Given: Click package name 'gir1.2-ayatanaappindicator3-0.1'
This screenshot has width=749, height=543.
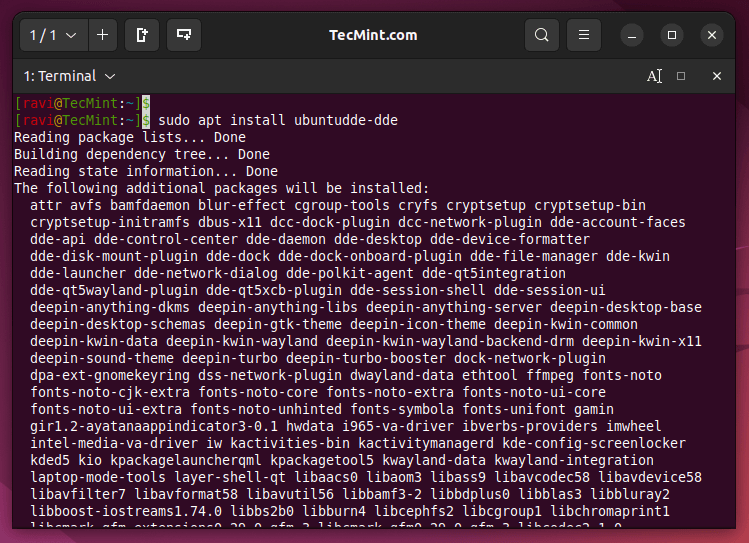Looking at the screenshot, I should pos(154,426).
